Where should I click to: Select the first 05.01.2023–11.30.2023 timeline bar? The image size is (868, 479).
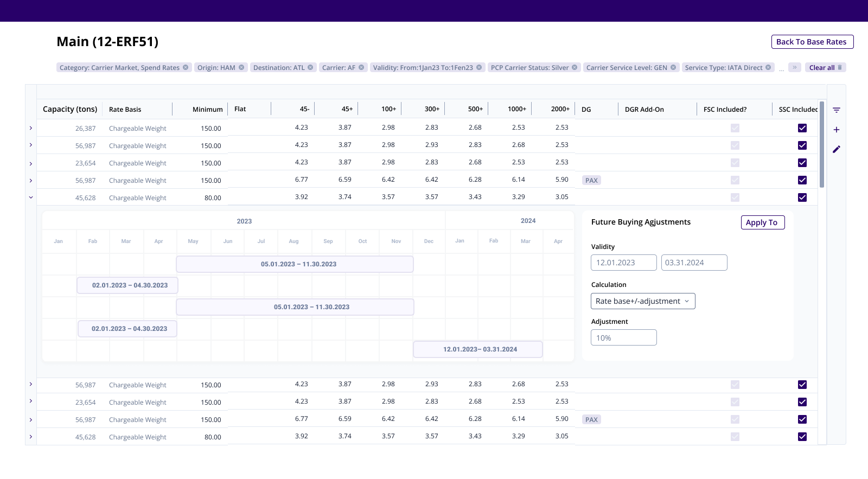click(295, 264)
